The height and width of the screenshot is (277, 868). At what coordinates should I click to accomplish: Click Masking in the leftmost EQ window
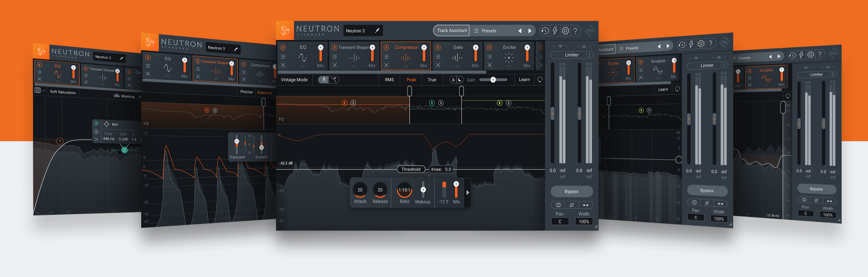pyautogui.click(x=124, y=96)
